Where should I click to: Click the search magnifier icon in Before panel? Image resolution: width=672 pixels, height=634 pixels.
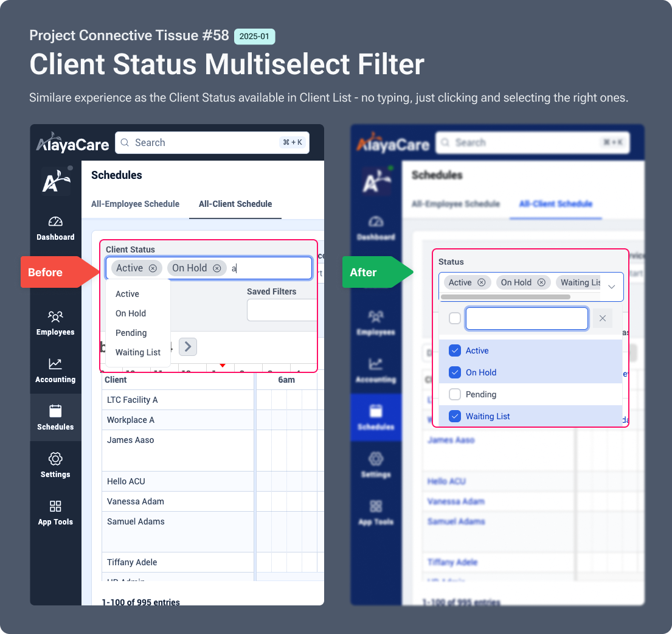[x=125, y=142]
